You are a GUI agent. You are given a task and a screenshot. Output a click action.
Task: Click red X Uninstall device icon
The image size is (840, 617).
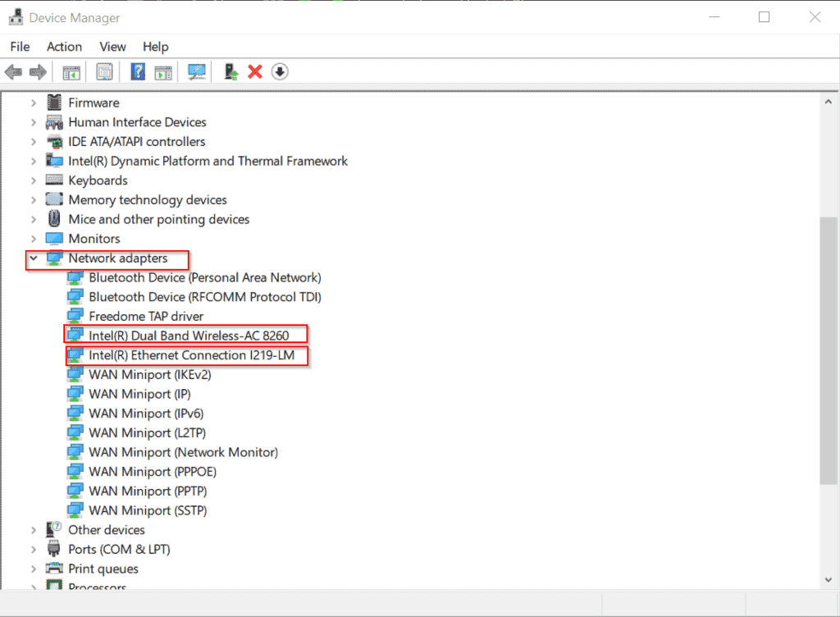click(x=255, y=71)
